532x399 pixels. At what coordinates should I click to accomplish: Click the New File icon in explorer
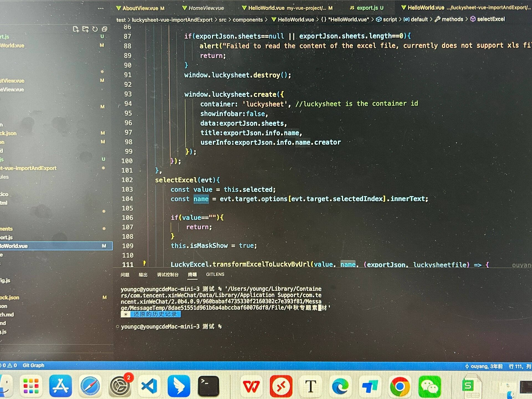[x=76, y=29]
